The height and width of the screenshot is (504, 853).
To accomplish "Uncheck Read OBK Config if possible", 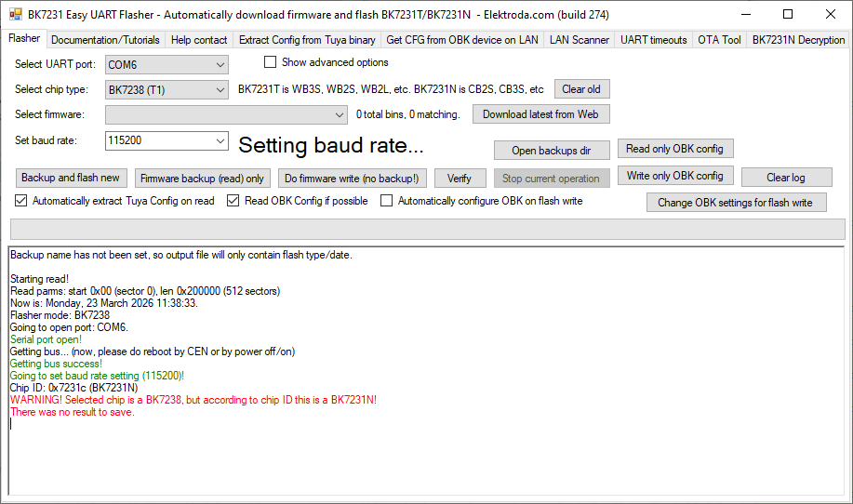I will (x=233, y=201).
